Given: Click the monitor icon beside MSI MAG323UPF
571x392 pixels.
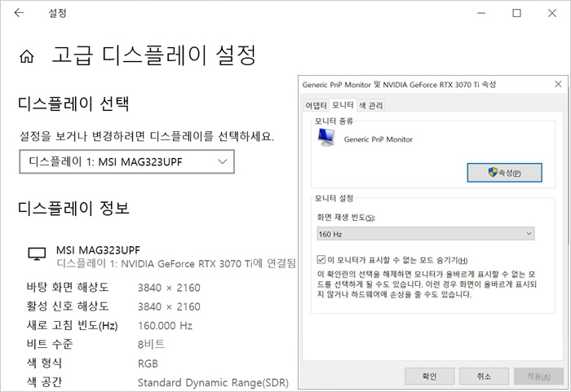Looking at the screenshot, I should pos(38,253).
